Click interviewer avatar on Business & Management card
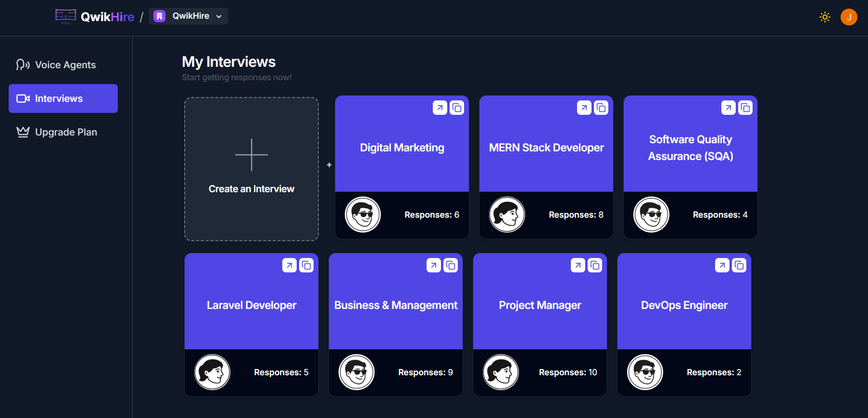This screenshot has height=418, width=868. pyautogui.click(x=357, y=372)
